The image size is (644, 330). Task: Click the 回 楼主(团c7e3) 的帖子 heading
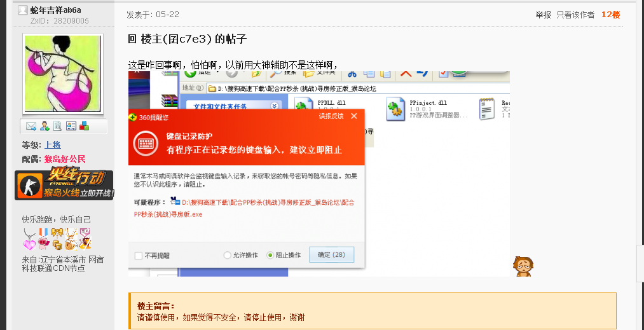[x=188, y=39]
